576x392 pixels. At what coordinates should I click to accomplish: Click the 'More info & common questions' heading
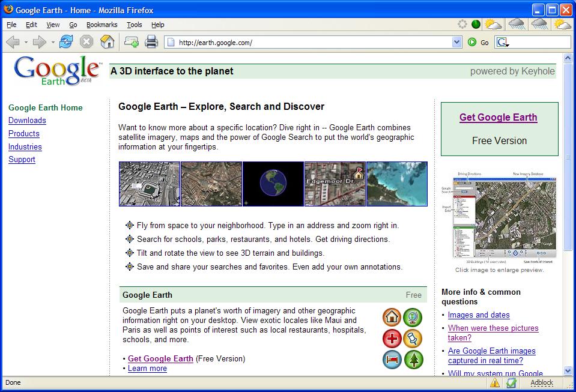point(481,297)
